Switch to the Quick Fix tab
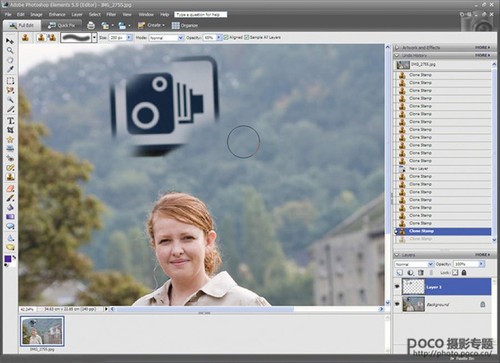The image size is (500, 363). (62, 25)
